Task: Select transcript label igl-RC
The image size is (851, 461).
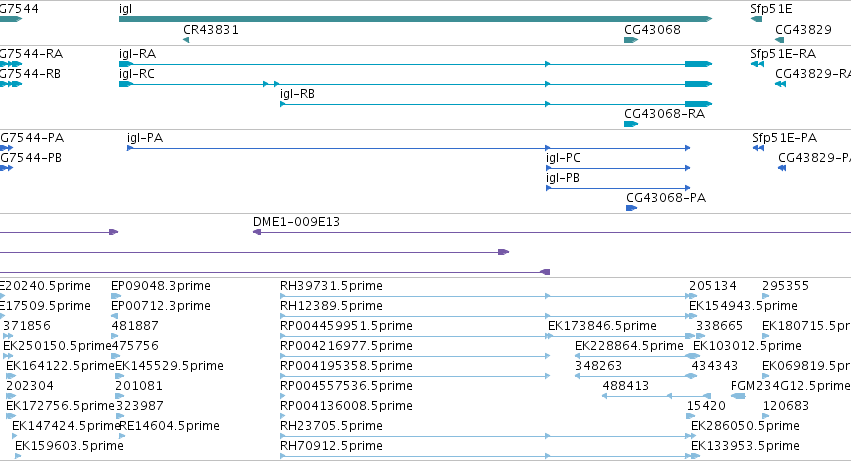Action: [x=137, y=74]
